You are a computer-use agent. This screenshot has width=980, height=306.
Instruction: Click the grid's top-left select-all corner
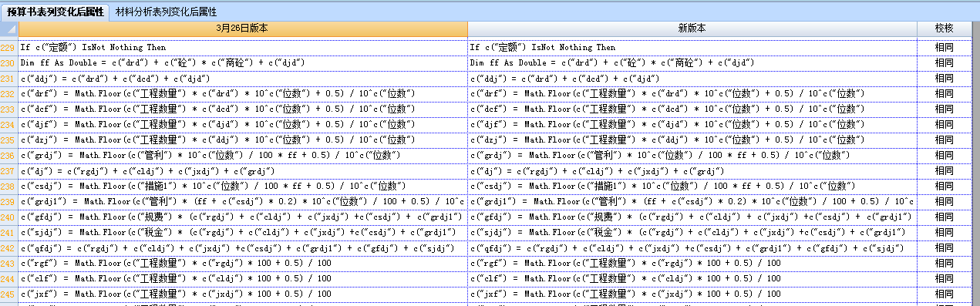coord(8,29)
